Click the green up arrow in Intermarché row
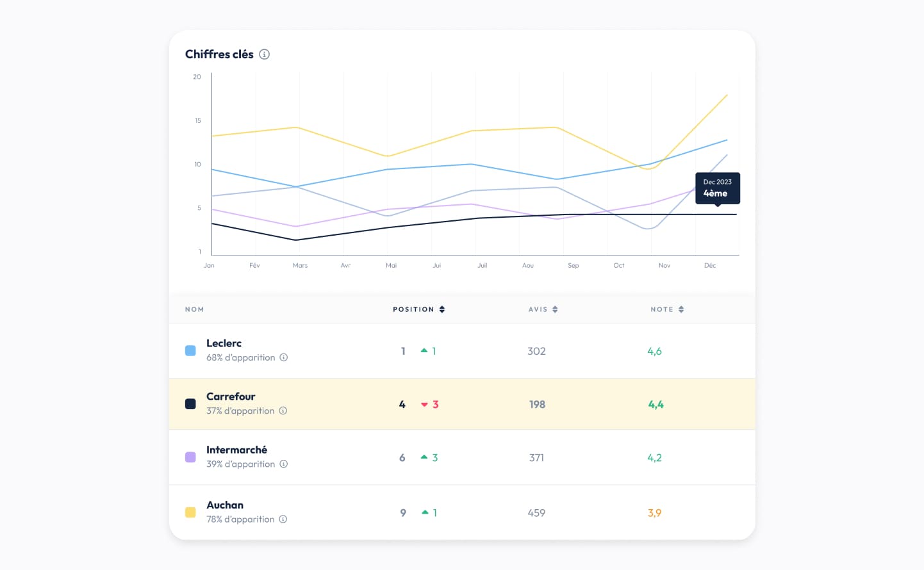Image resolution: width=924 pixels, height=570 pixels. [424, 457]
